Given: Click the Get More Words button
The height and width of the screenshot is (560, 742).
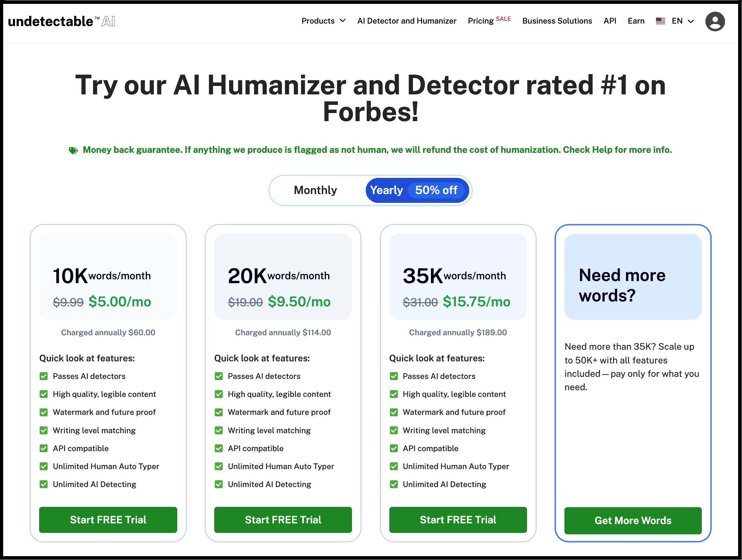Looking at the screenshot, I should coord(633,521).
